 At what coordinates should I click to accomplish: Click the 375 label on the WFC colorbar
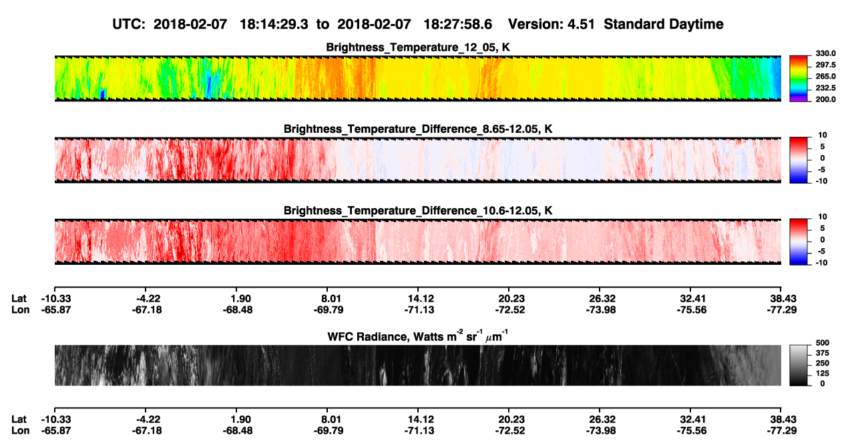click(x=823, y=353)
